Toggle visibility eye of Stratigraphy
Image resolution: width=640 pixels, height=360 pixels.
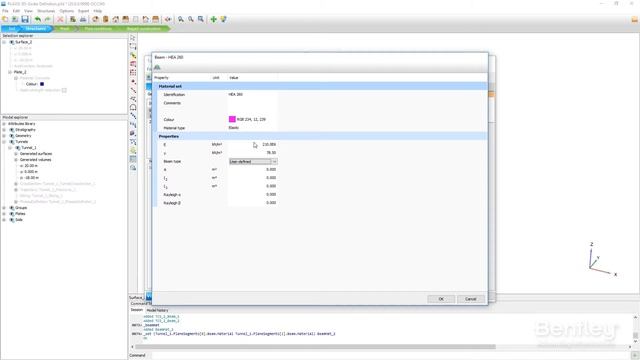tap(12, 130)
